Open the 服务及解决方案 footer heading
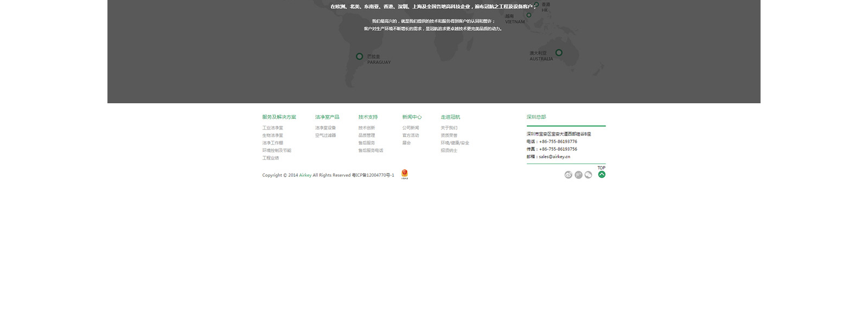The width and height of the screenshot is (868, 334). 279,117
